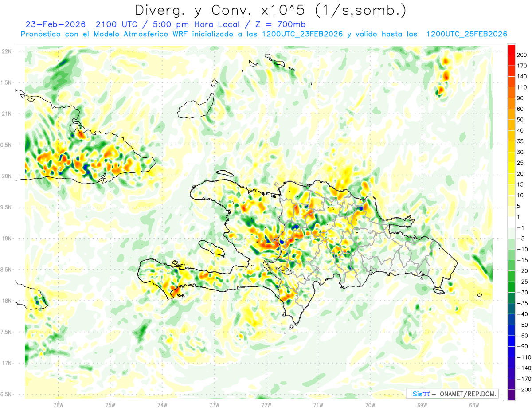Viewport: 532px width, 411px height.
Task: Click the valid-until time '1200UTC_25FEB2026'
Action: (x=466, y=34)
